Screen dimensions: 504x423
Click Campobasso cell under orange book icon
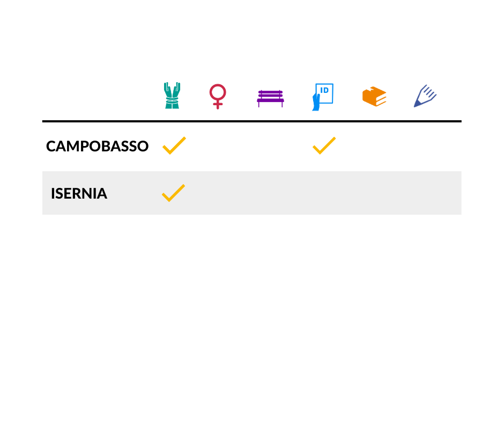tap(374, 146)
